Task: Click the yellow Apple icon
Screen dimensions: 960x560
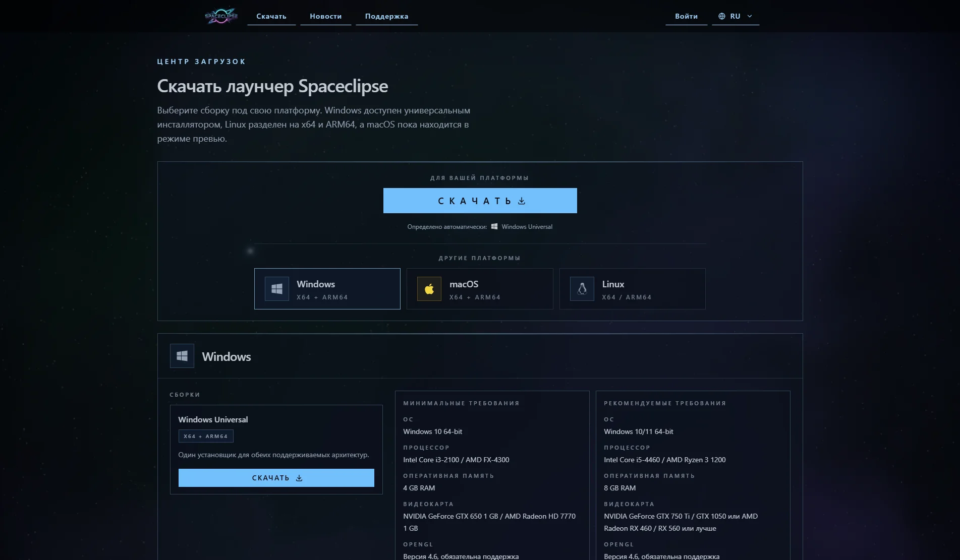Action: pos(429,289)
